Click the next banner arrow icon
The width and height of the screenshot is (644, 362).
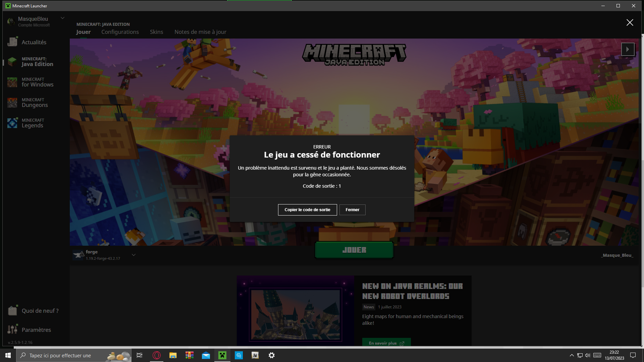pos(628,49)
